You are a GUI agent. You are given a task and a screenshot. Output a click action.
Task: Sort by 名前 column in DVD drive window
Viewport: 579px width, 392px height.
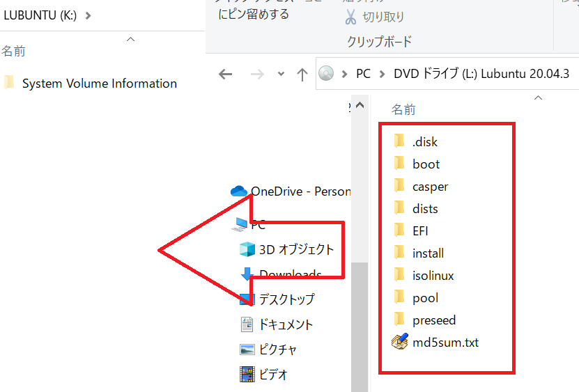pos(403,109)
